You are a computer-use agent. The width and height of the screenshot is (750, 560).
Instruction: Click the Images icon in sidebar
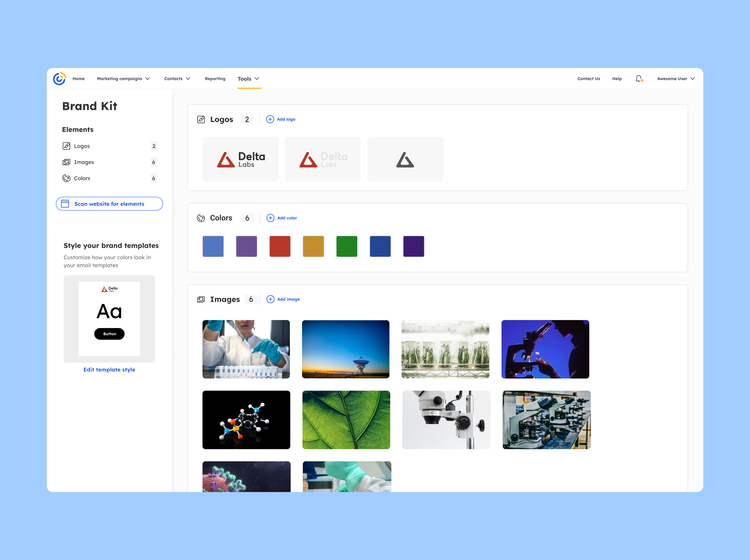click(66, 162)
